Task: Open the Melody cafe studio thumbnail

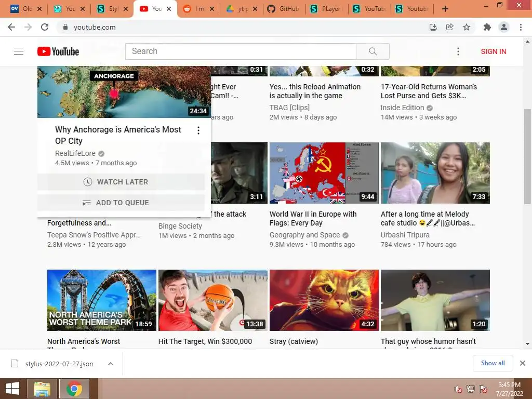Action: tap(435, 172)
